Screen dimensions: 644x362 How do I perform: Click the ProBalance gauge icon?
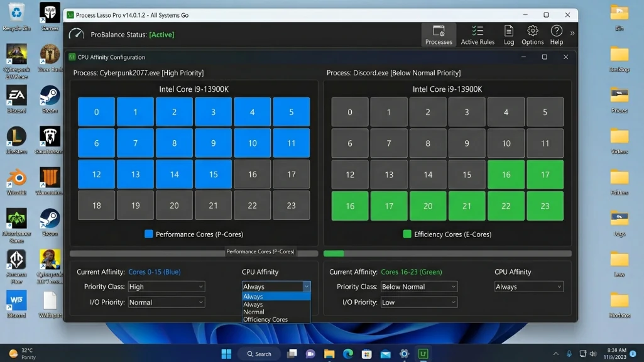[77, 34]
